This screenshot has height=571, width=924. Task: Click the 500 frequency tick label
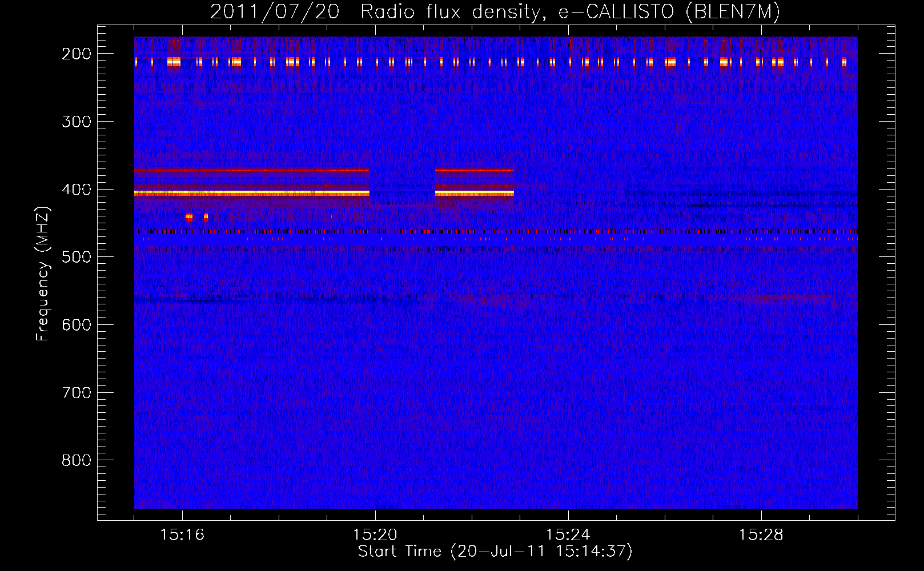pyautogui.click(x=77, y=257)
